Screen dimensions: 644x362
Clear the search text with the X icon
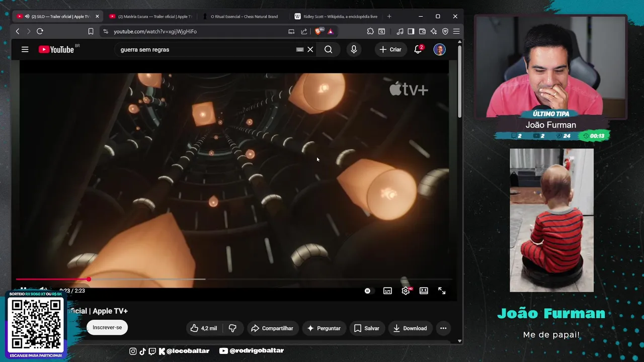pos(310,49)
